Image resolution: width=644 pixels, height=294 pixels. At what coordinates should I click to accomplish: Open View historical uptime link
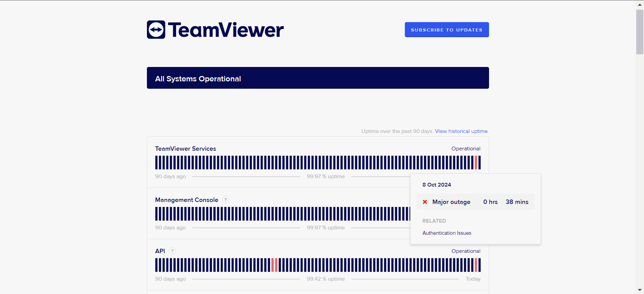pos(462,131)
